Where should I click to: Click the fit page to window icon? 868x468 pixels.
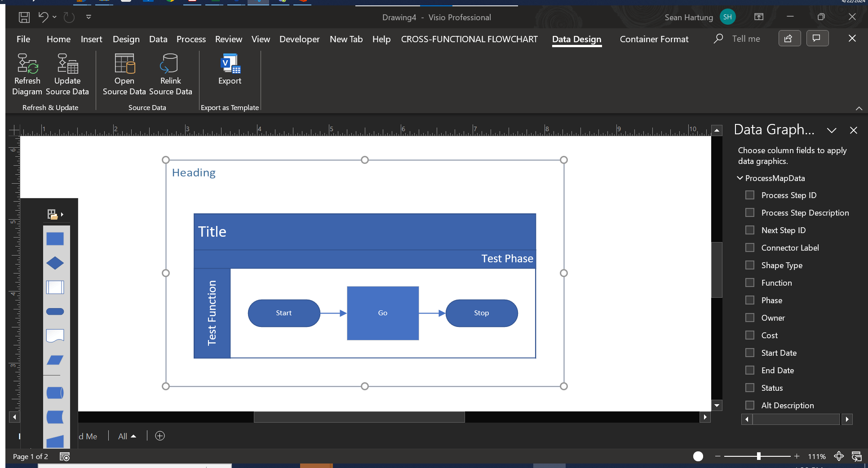click(839, 456)
